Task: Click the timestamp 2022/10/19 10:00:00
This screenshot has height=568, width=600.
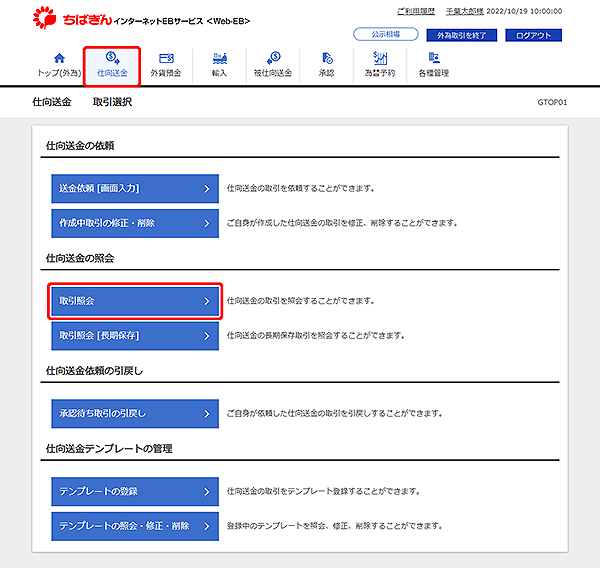Action: (x=524, y=11)
